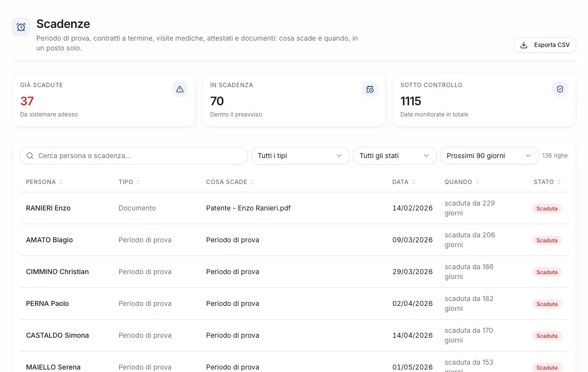
Task: Click the 1115 monitored dates count
Action: (411, 101)
